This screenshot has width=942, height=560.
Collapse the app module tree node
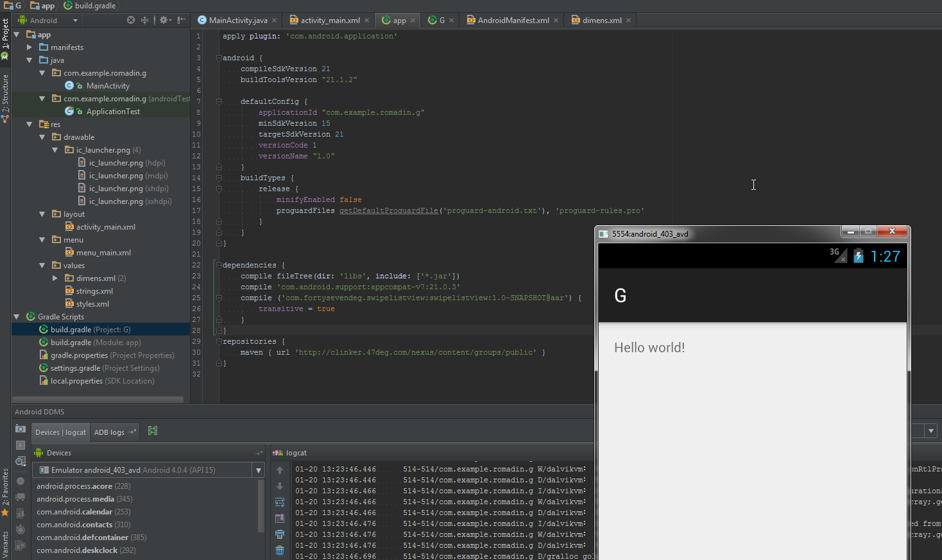click(x=17, y=35)
